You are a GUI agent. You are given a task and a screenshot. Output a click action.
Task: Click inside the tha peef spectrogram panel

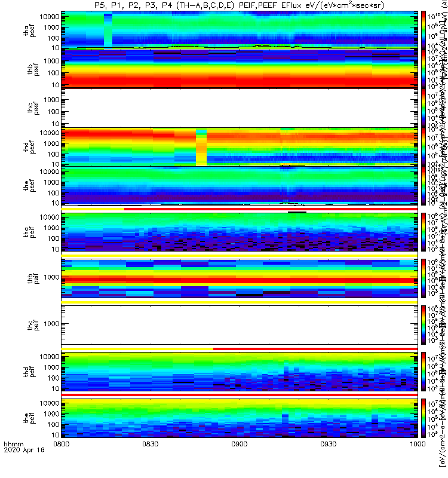(240, 30)
